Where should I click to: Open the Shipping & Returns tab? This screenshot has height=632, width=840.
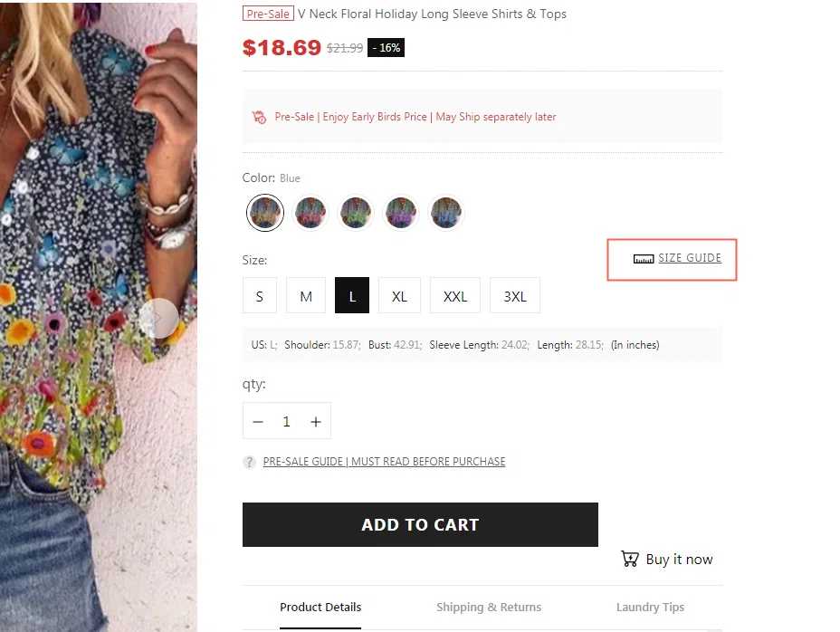pos(489,608)
